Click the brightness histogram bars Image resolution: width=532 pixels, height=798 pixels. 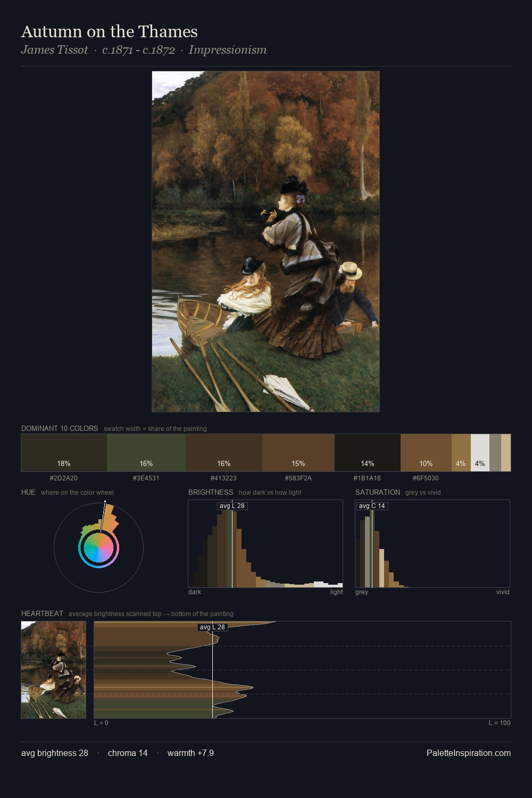coord(265,544)
